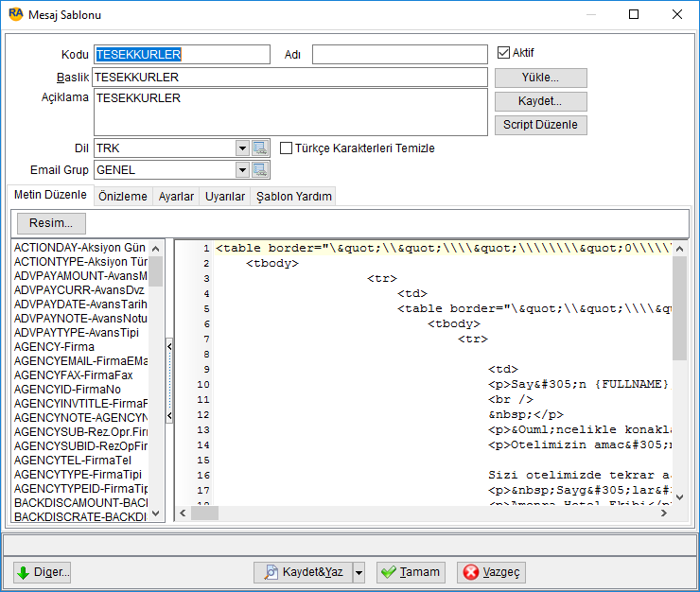Open the Kaydet&Yaz split arrow menu
Screen dimensions: 700x592
(359, 572)
